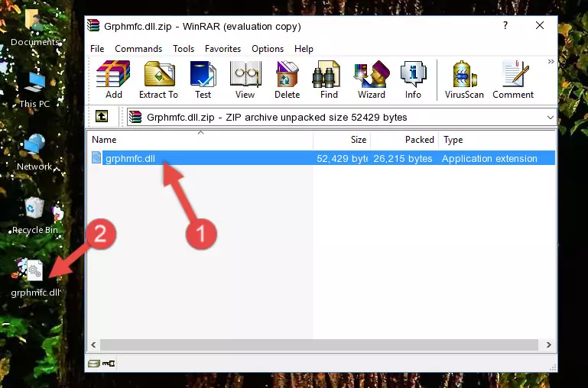Click the Delete toolbar icon
This screenshot has width=588, height=388.
(x=287, y=79)
